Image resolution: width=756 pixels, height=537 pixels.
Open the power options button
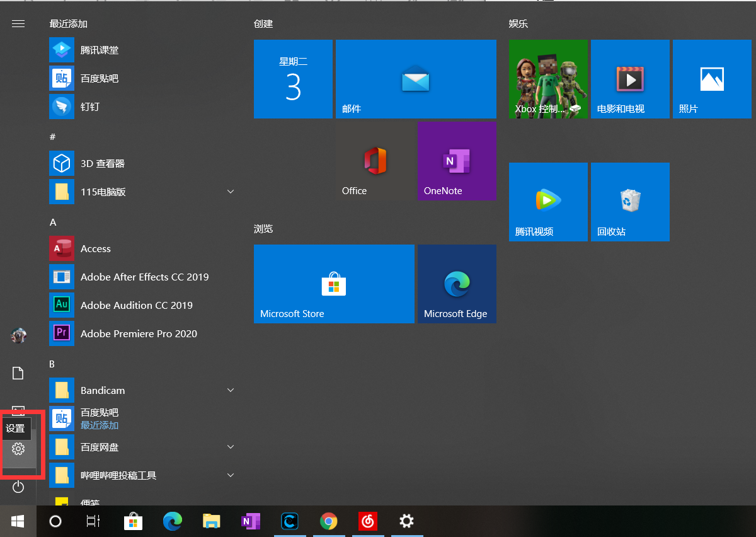pos(18,487)
